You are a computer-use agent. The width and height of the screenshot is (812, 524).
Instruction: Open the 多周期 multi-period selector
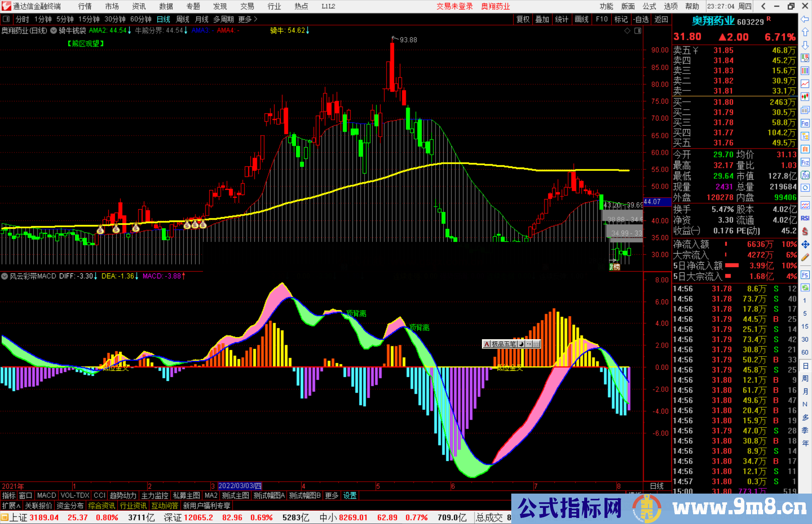(x=224, y=19)
